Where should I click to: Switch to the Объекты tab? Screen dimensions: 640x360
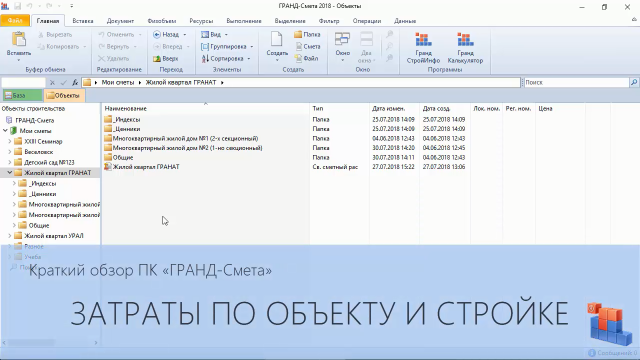tap(64, 96)
